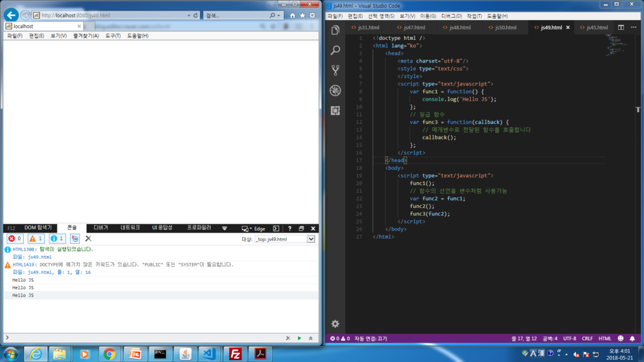Run the console script with green play arrow
644x362 pixels.
[299, 338]
